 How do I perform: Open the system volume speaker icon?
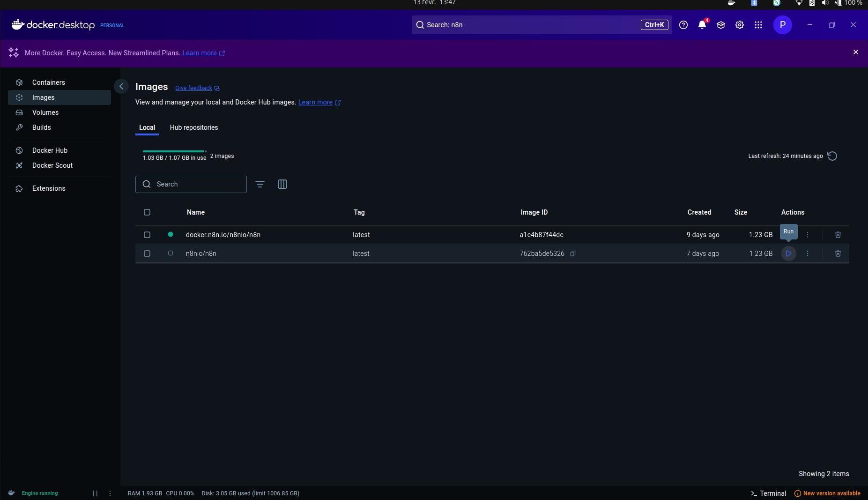point(825,3)
